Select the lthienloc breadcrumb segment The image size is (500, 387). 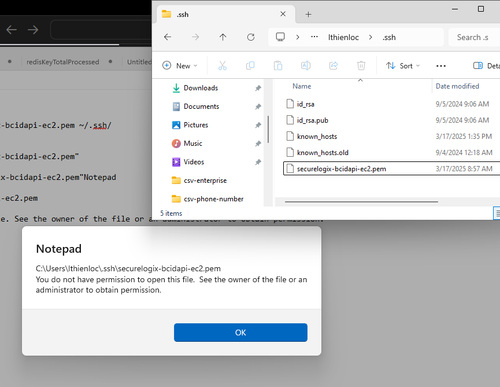343,37
